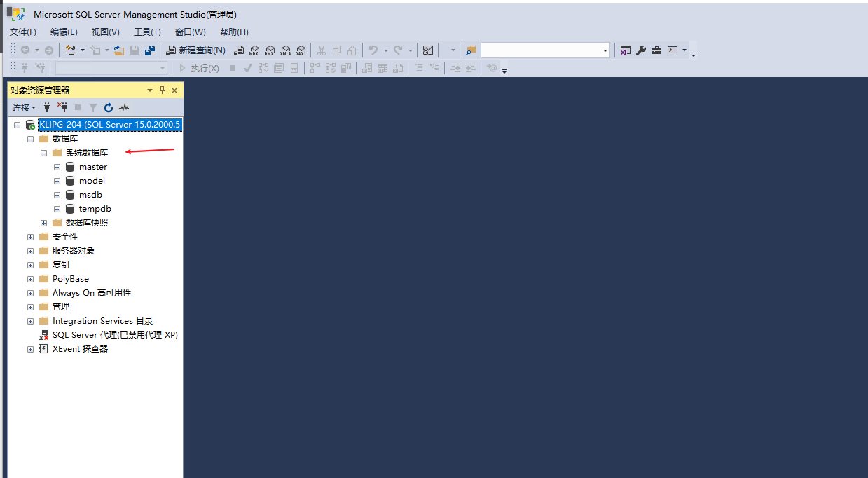
Task: Open the command window icon dropdown arrow
Action: click(x=684, y=50)
